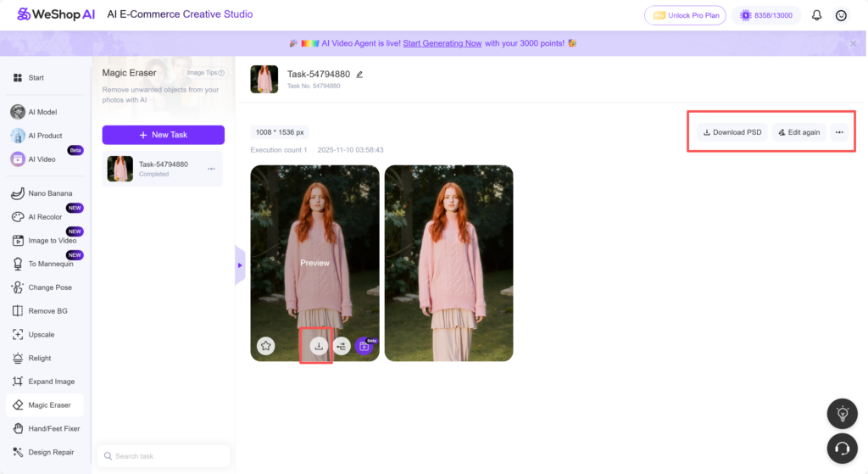
Task: Click the Relight icon
Action: click(x=18, y=359)
